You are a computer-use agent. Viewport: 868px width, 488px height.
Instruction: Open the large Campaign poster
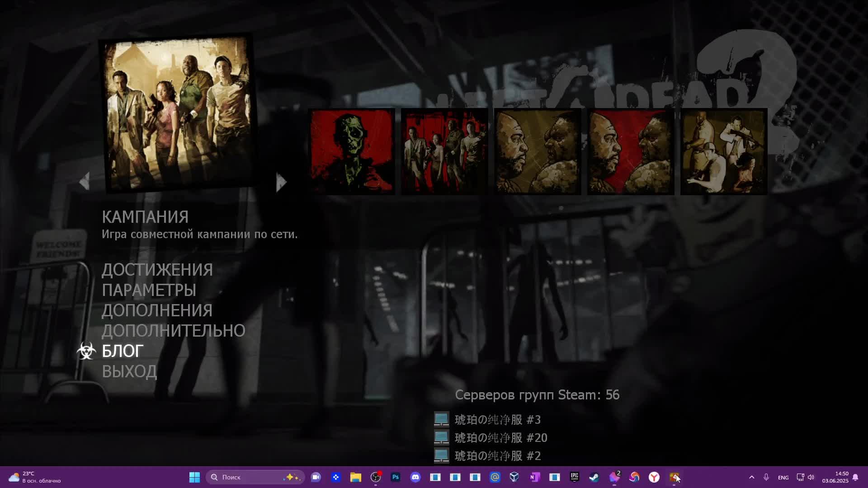(x=179, y=114)
